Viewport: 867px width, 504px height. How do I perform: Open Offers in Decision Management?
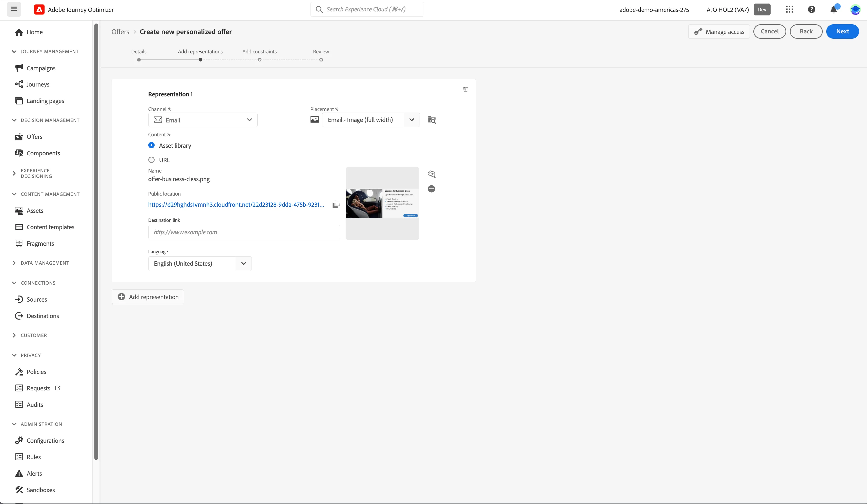[x=34, y=137]
